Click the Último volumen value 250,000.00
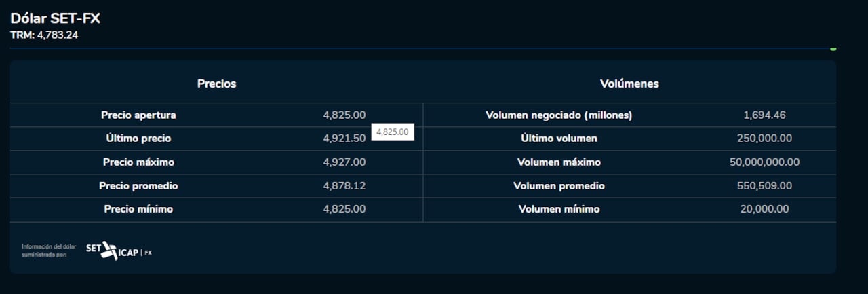The image size is (868, 294). [764, 139]
